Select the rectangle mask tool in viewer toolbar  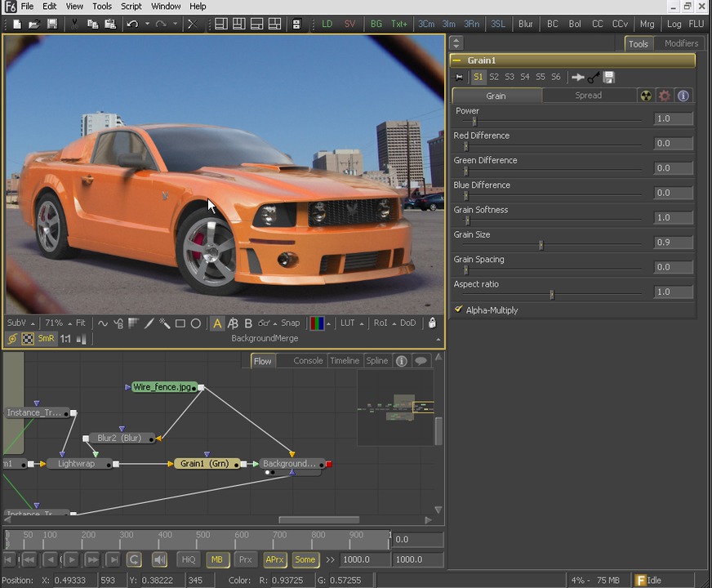[180, 323]
